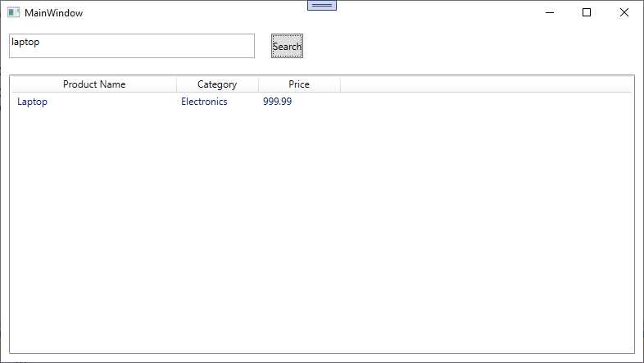
Task: Select the "Laptop" product name cell
Action: [32, 102]
